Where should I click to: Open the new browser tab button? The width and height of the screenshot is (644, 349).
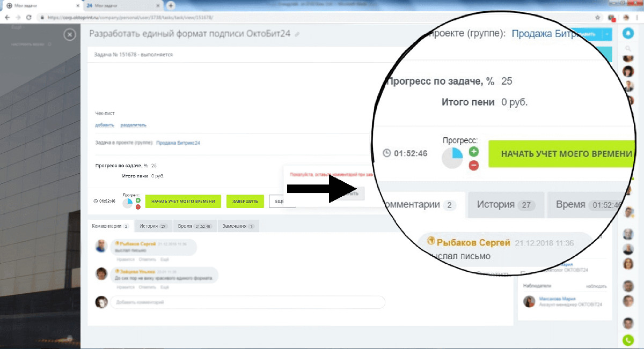171,5
